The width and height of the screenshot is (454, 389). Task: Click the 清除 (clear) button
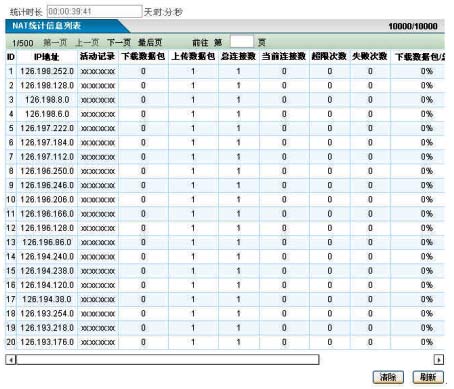388,377
